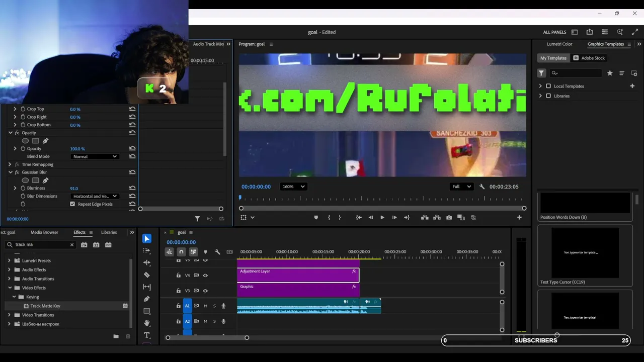Image resolution: width=644 pixels, height=362 pixels.
Task: Collapse the Video Effects folder
Action: (9, 288)
